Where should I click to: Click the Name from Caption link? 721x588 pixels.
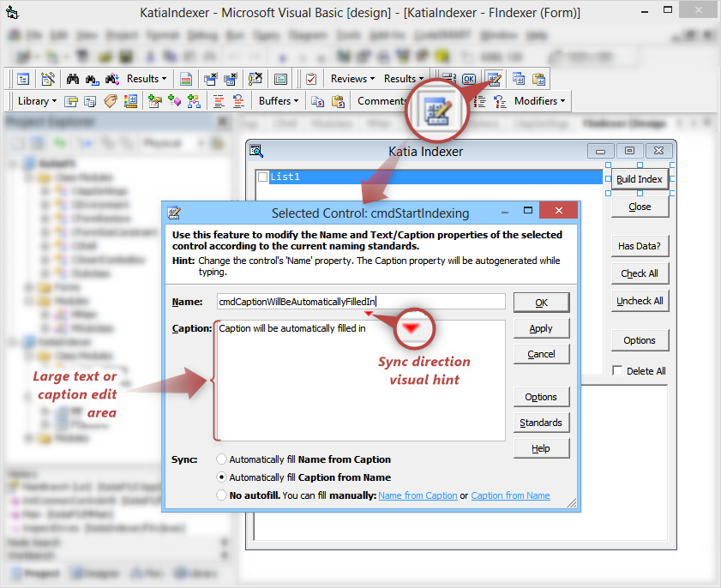(x=418, y=495)
